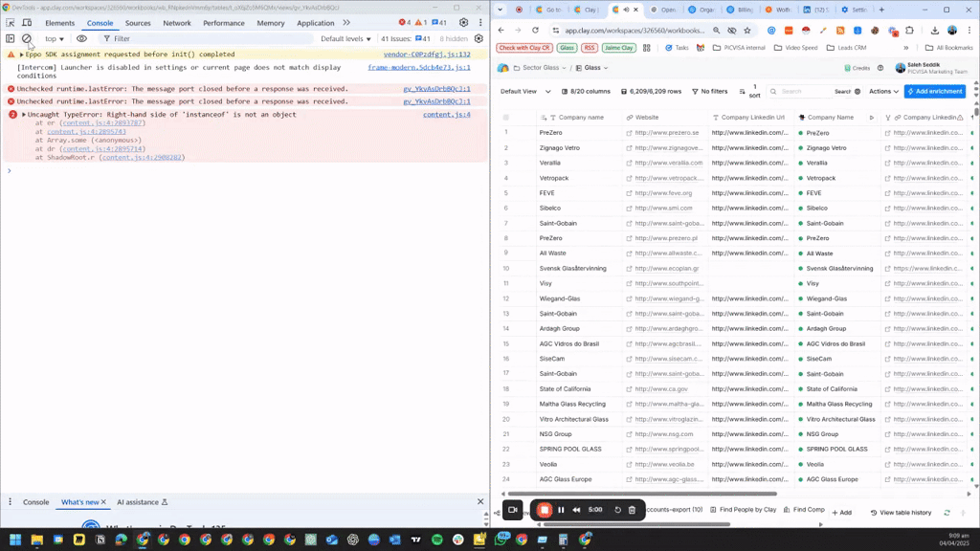
Task: Delete recording with trash icon
Action: click(x=632, y=510)
